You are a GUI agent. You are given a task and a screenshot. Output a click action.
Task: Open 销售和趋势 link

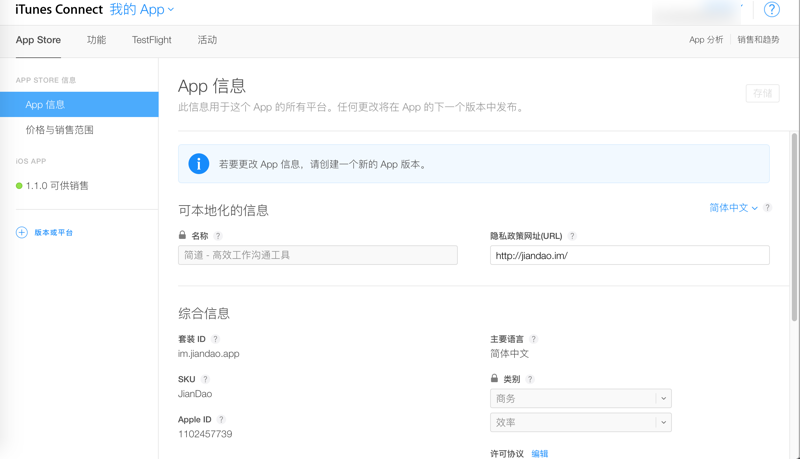click(758, 40)
